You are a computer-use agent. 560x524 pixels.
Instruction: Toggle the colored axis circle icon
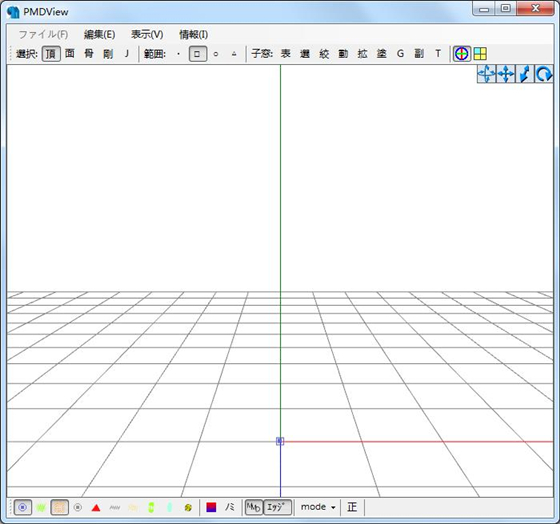point(461,54)
